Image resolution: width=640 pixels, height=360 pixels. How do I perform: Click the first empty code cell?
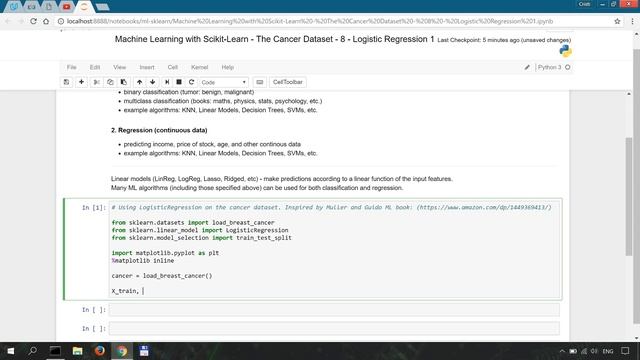point(334,310)
